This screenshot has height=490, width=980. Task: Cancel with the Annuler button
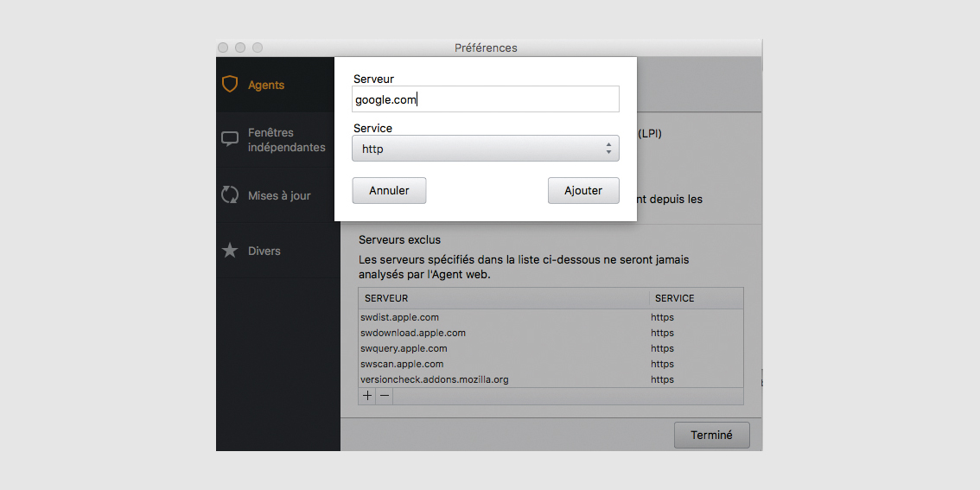pos(390,191)
